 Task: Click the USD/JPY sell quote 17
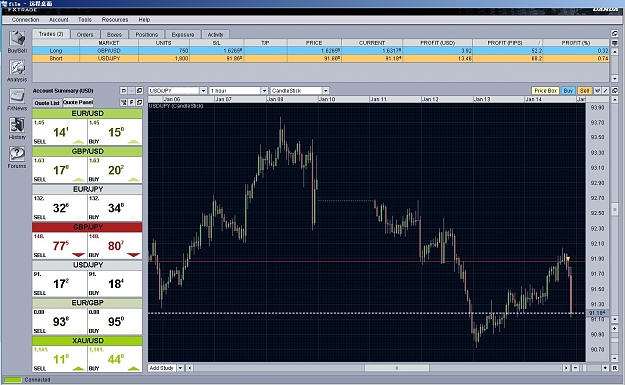click(x=59, y=283)
